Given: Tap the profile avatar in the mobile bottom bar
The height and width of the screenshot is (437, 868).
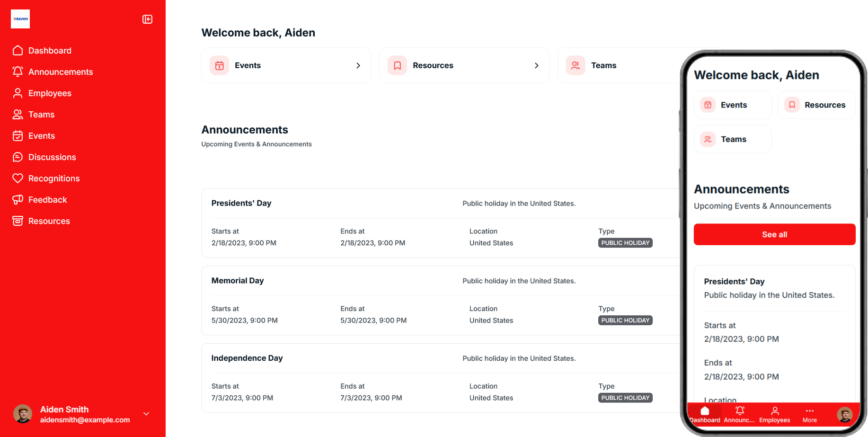Looking at the screenshot, I should 844,415.
